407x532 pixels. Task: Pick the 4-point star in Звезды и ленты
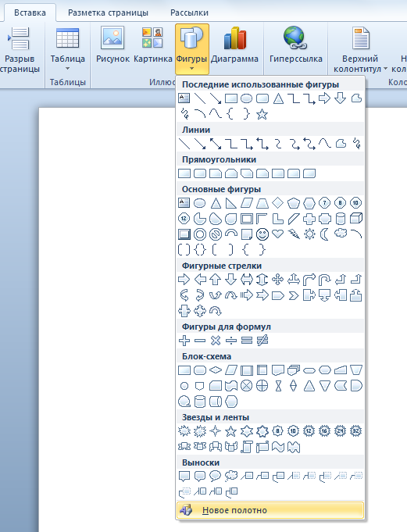click(216, 431)
